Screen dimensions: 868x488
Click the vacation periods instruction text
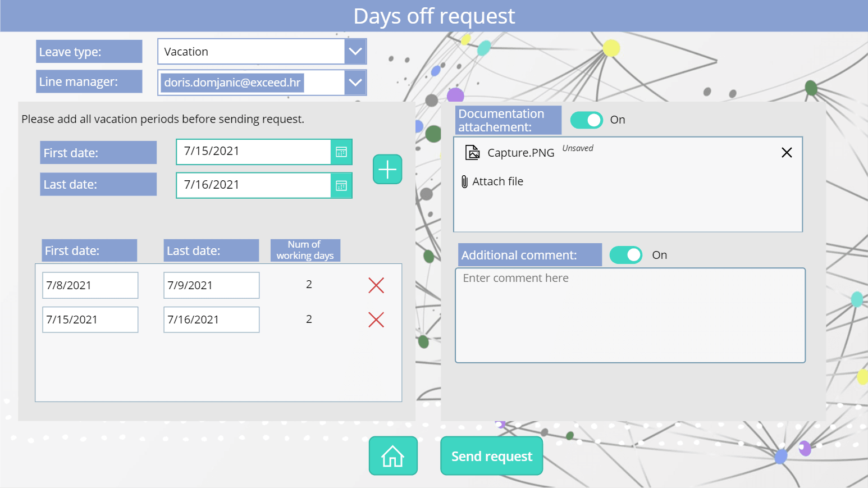[x=163, y=119]
